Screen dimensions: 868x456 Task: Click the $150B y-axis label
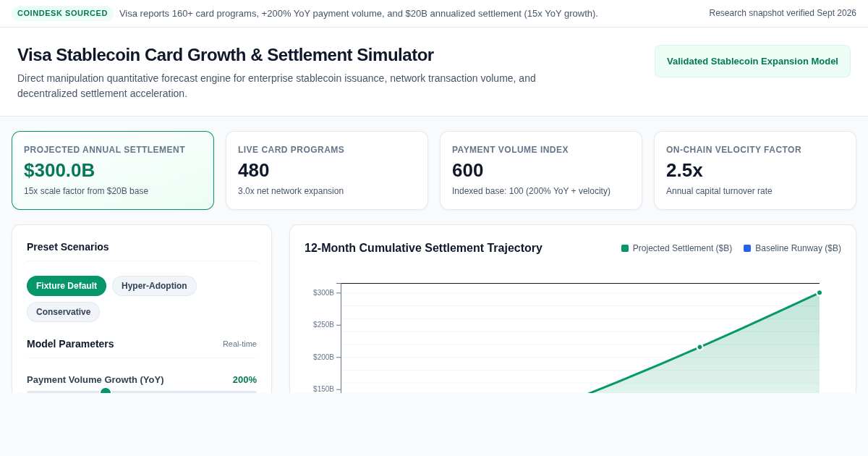[323, 389]
